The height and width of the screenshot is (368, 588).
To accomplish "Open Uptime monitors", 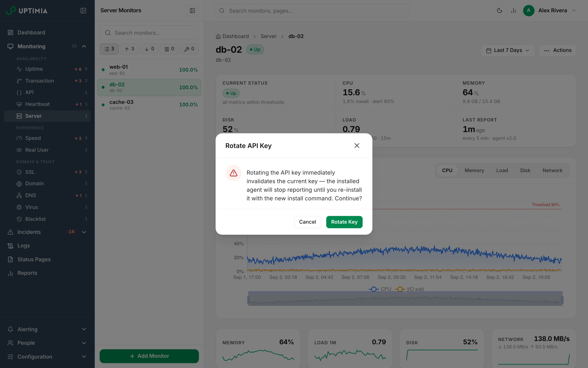I will 47,69.
